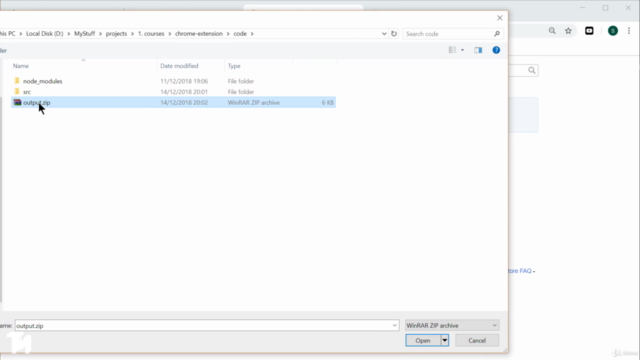
Task: Click the Search code input field
Action: click(448, 34)
